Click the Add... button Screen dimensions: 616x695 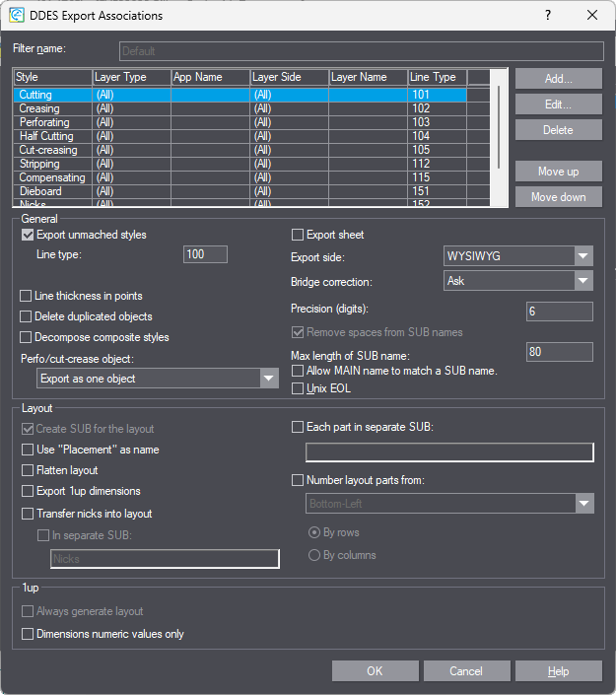(558, 79)
